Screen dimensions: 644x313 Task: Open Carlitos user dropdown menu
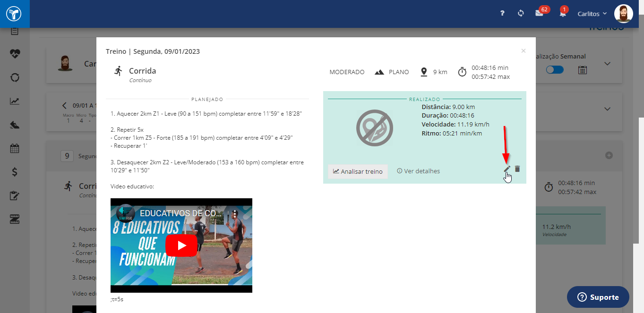tap(592, 14)
